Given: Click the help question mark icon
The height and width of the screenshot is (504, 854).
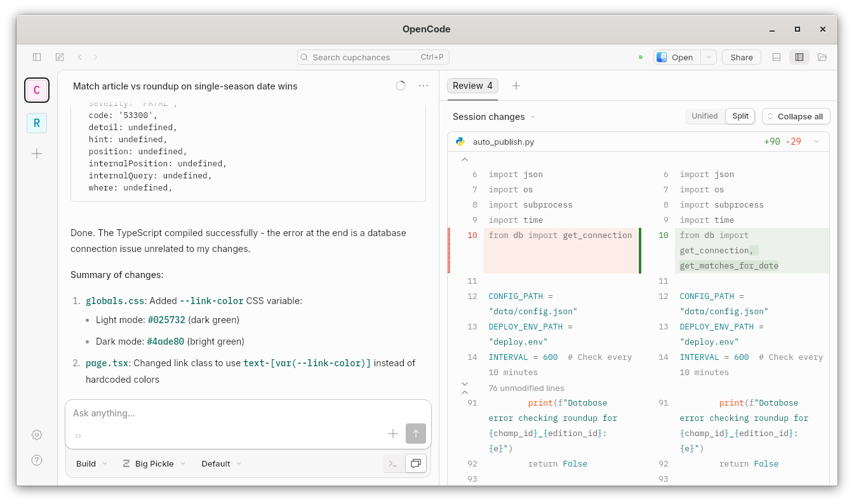Looking at the screenshot, I should pyautogui.click(x=37, y=460).
